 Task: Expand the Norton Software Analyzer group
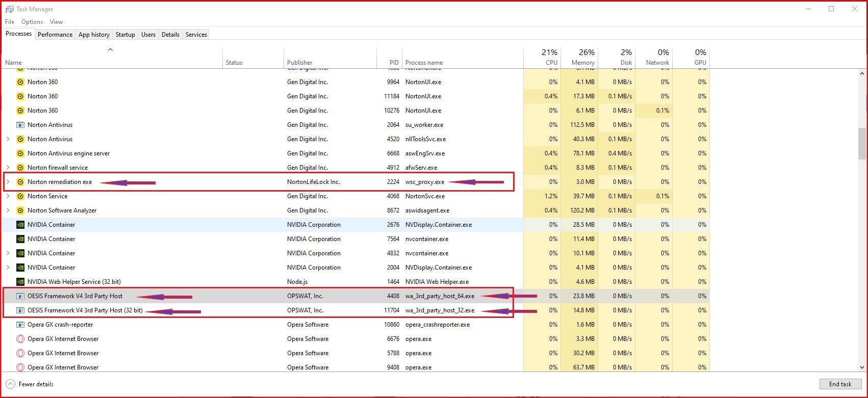[x=8, y=210]
